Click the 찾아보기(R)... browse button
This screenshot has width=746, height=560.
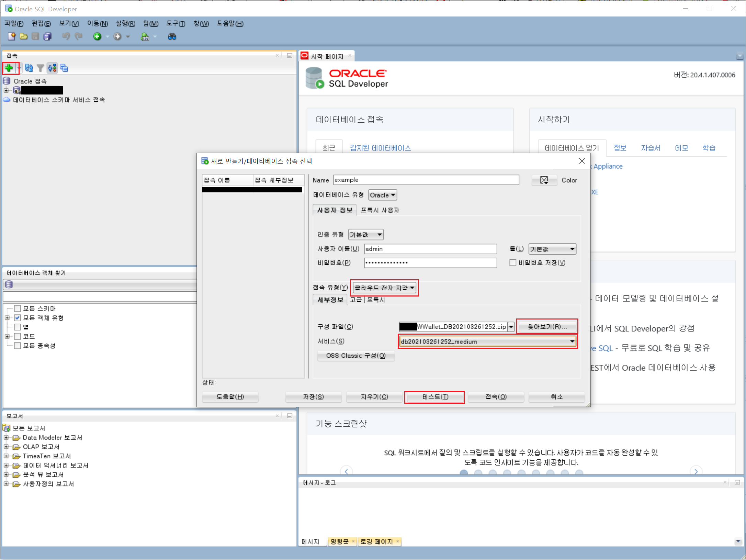click(547, 327)
